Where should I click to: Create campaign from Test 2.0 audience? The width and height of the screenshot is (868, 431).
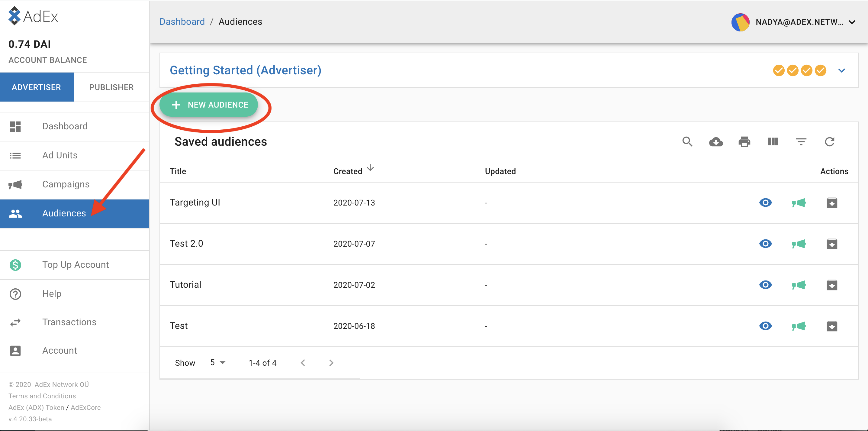coord(799,244)
